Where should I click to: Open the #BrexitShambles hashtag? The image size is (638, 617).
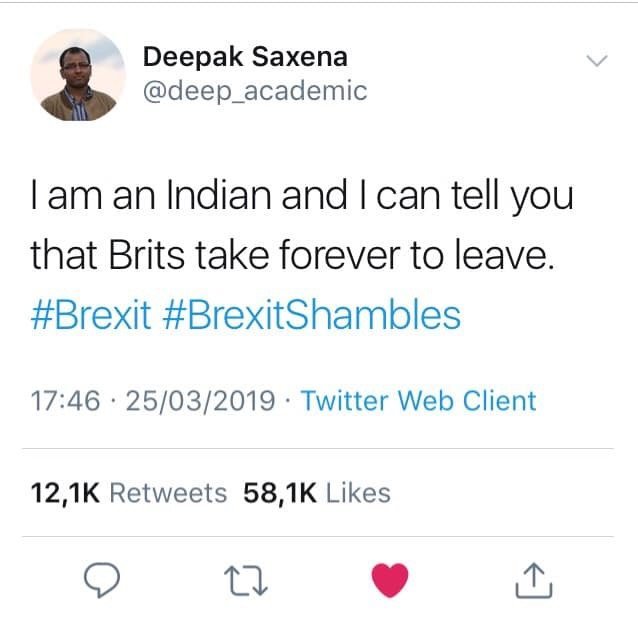[x=311, y=316]
